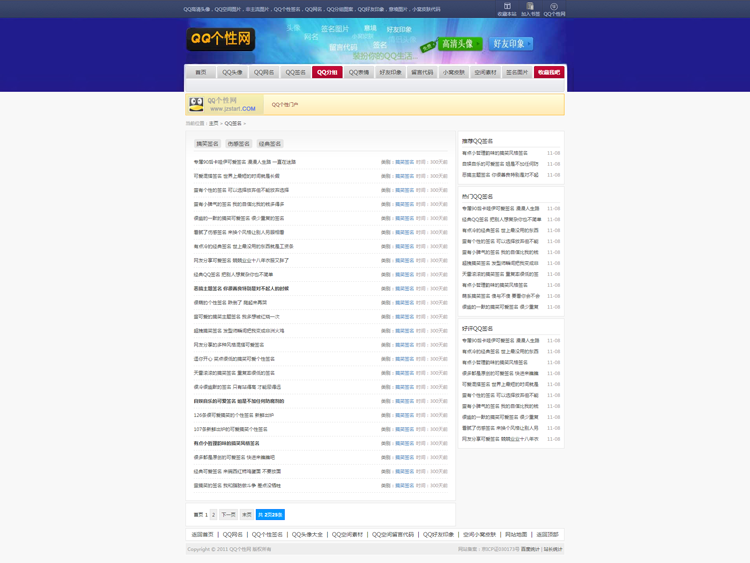Click the 推荐QQ签名 sidebar heading
Screen dimensions: 750x563
pyautogui.click(x=477, y=141)
